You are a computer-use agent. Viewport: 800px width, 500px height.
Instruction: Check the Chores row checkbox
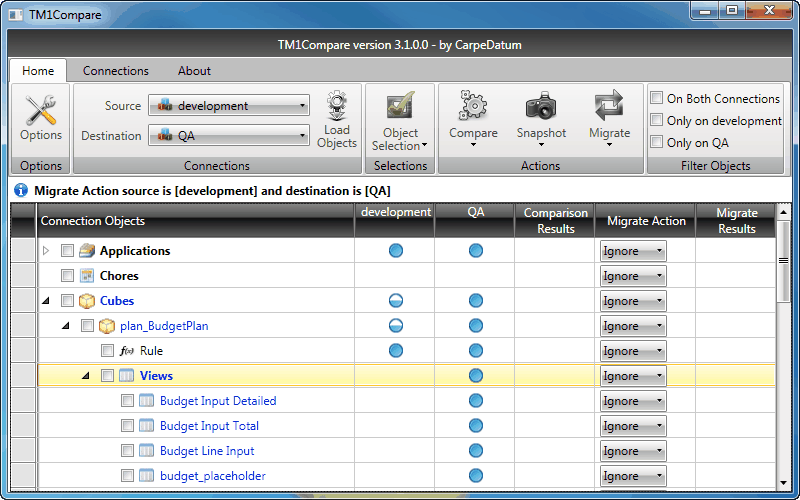[x=67, y=276]
